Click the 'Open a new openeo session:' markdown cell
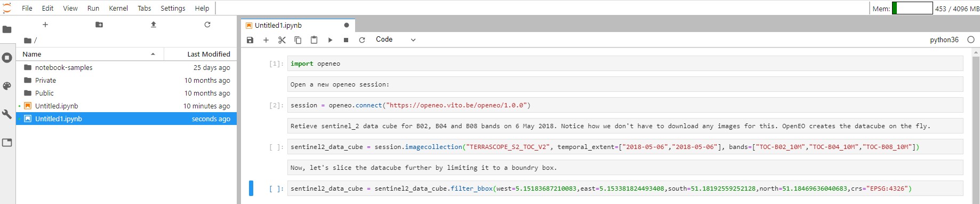The height and width of the screenshot is (204, 980). click(625, 84)
